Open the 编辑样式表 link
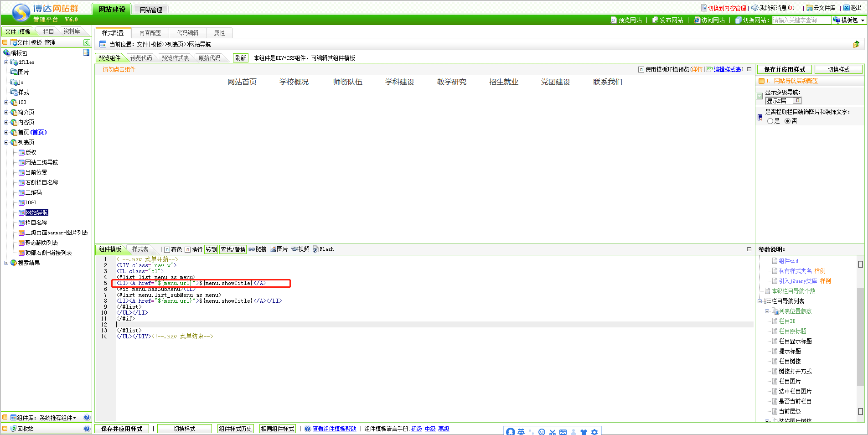Viewport: 868px width, 435px height. click(x=727, y=69)
